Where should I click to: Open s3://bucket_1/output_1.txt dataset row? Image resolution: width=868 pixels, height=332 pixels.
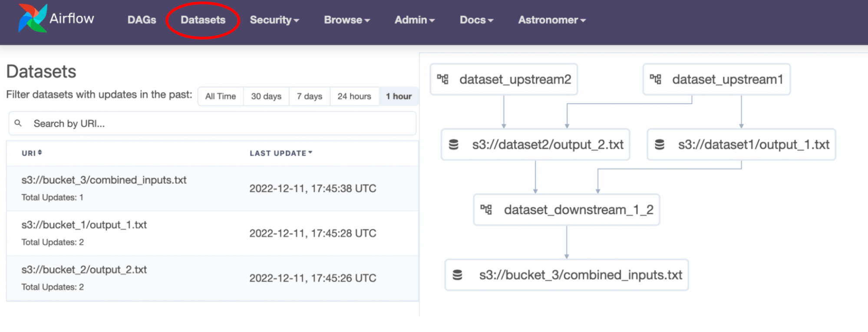click(x=84, y=225)
